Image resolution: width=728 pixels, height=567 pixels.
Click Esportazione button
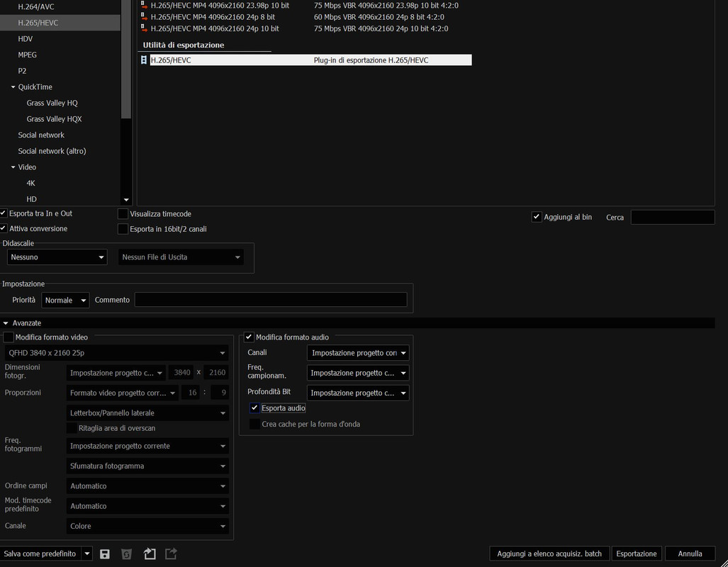coord(637,554)
